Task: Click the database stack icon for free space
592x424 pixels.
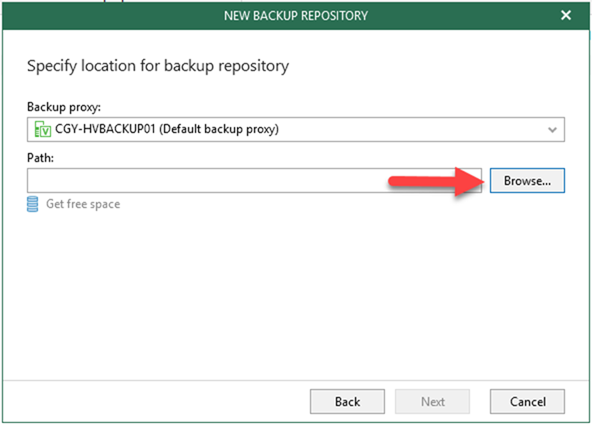Action: pos(32,204)
